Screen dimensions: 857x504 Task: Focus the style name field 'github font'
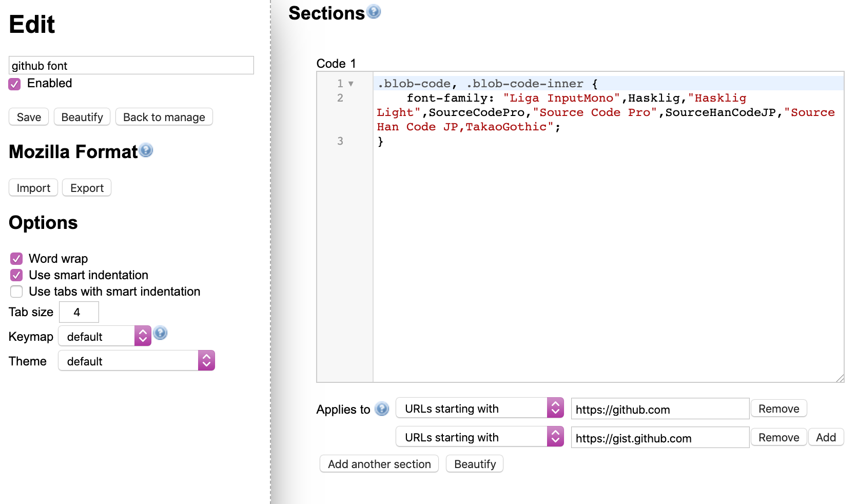pyautogui.click(x=131, y=65)
